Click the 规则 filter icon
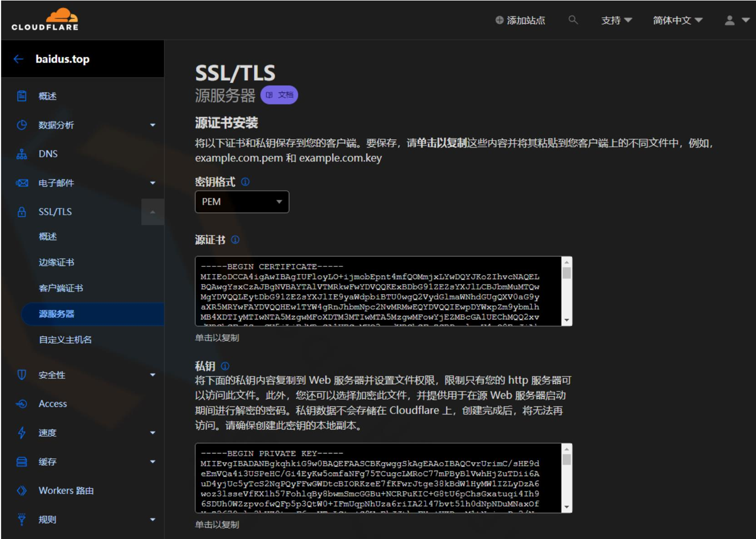 [22, 519]
